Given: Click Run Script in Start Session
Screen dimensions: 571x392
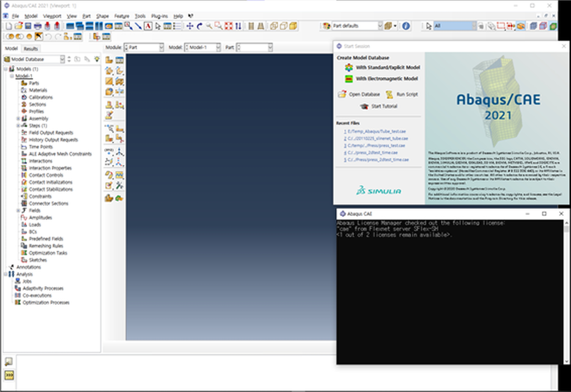Looking at the screenshot, I should tap(401, 94).
